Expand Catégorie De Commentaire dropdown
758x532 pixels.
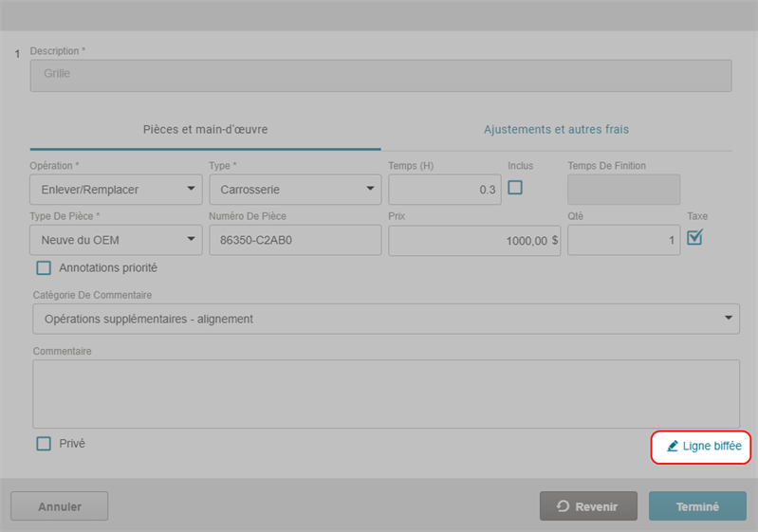386,319
